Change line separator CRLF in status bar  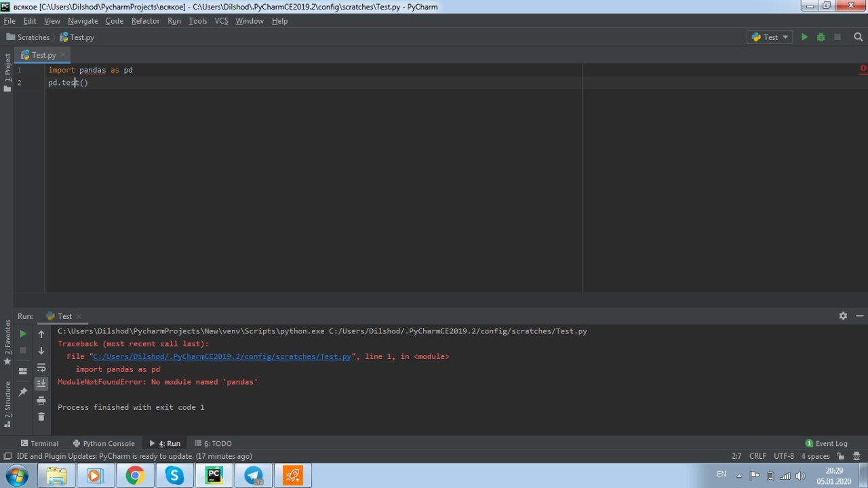coord(758,456)
